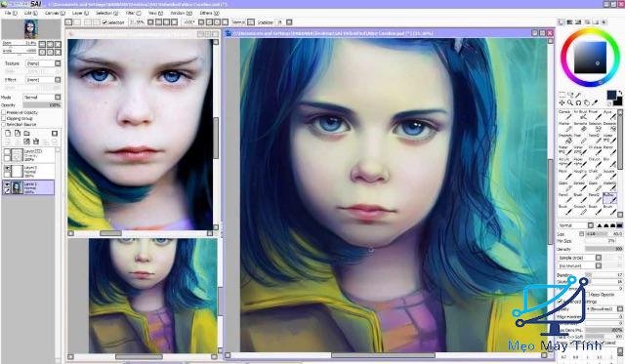Select the lasso tool

coord(570,95)
